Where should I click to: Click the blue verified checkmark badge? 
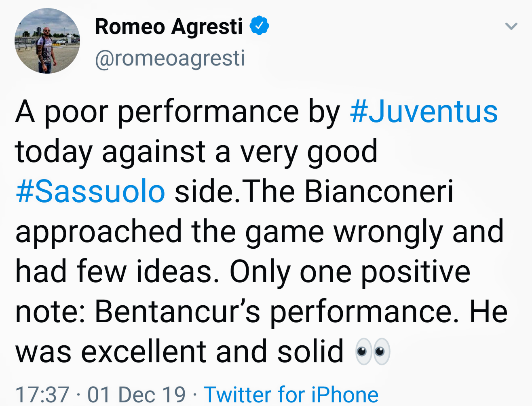[x=259, y=26]
